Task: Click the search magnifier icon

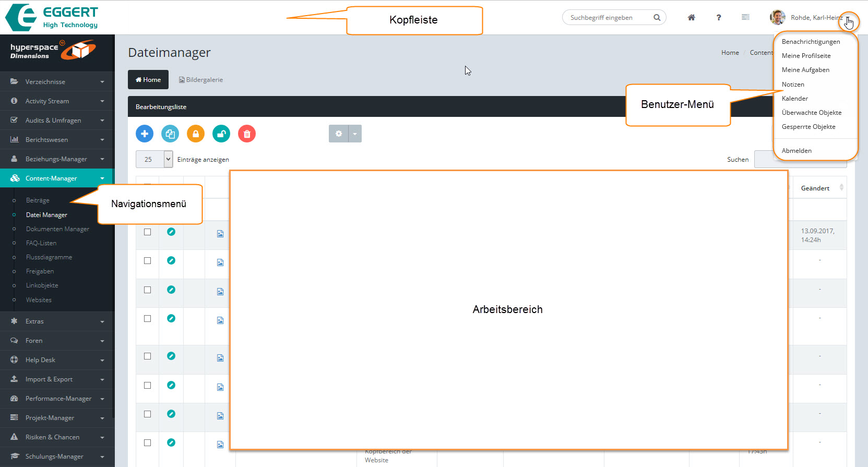Action: click(657, 17)
